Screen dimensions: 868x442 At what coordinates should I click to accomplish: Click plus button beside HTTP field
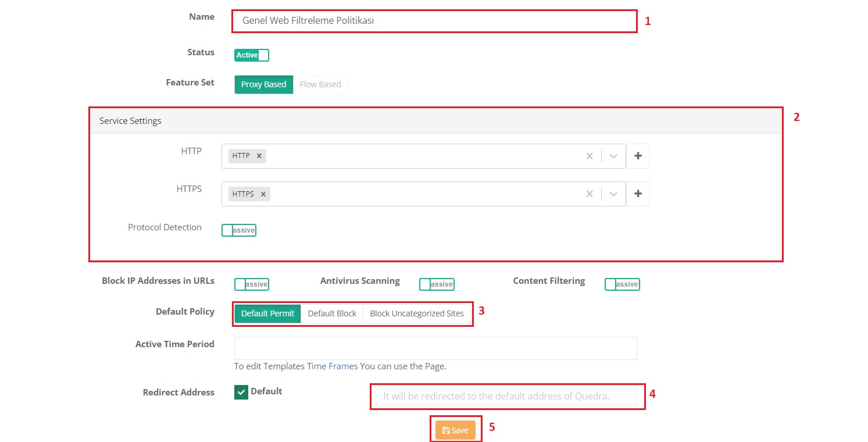[638, 156]
